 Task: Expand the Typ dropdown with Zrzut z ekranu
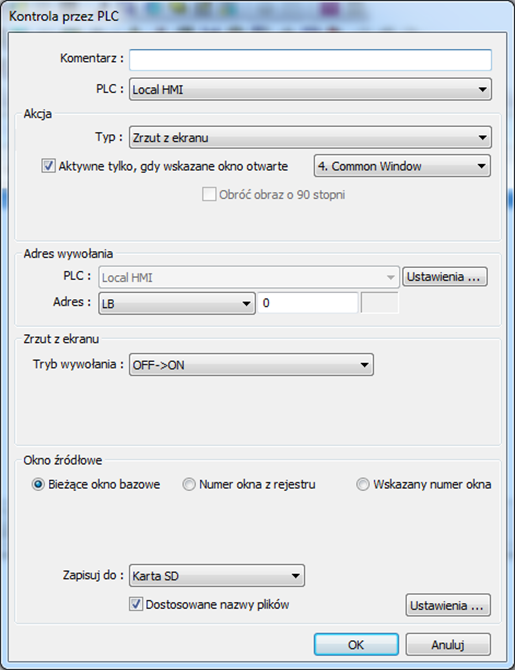[310, 138]
